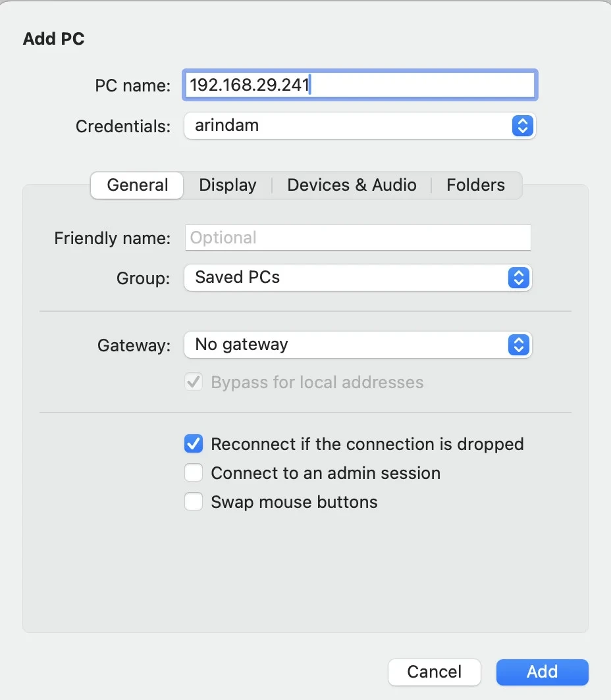
Task: Toggle Bypass for local addresses checkbox
Action: click(194, 382)
